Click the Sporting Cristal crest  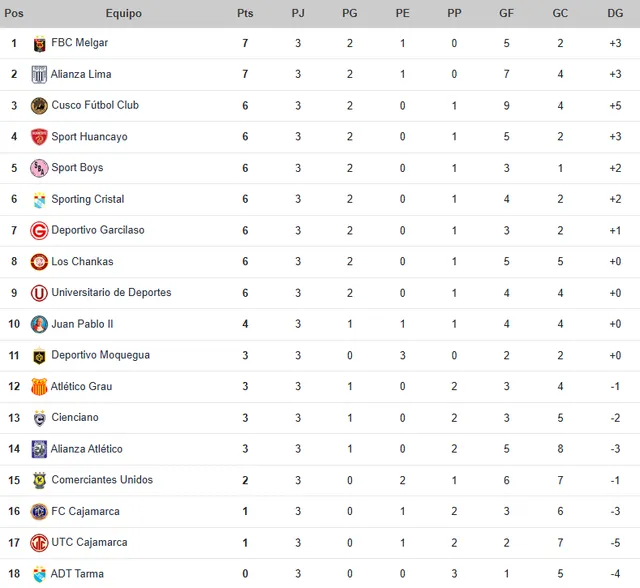(39, 200)
